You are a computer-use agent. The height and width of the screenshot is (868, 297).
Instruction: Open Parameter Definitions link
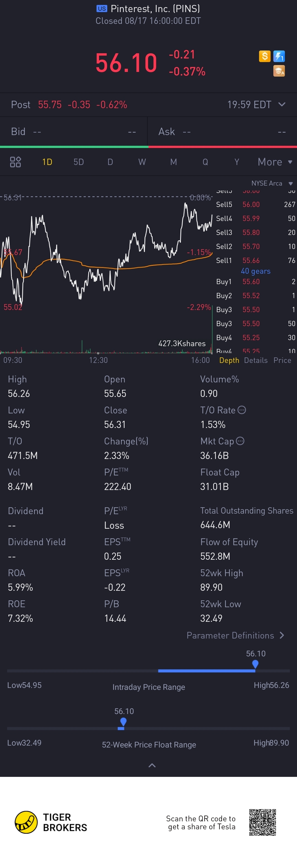tap(235, 635)
